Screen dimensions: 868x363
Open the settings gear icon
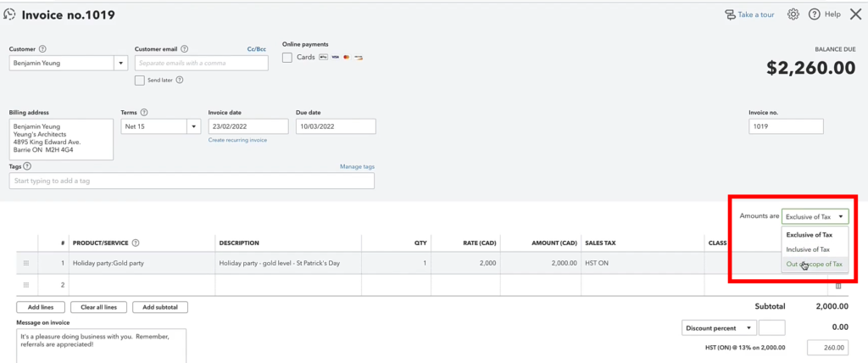coord(793,14)
